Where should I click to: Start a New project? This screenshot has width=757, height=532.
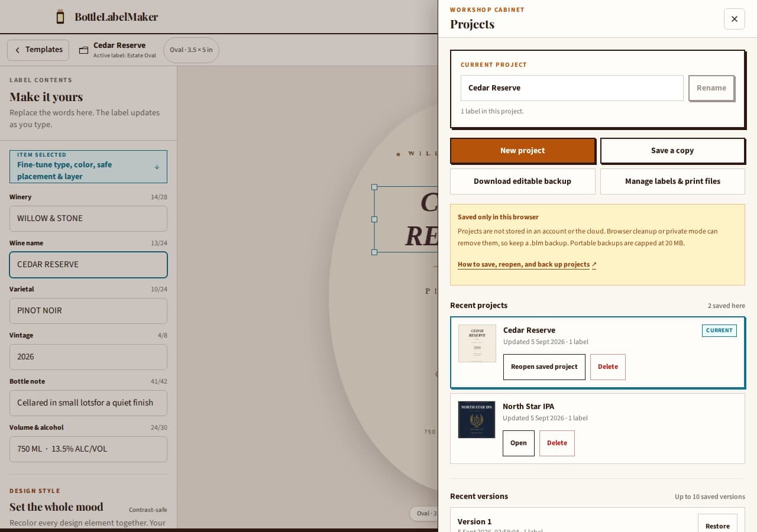(x=523, y=151)
